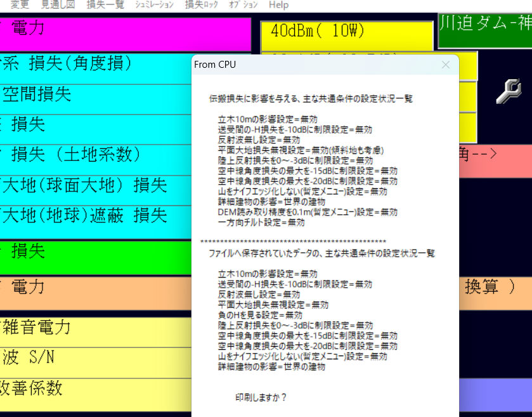Select the yellow 雑音電力 row
Screen dimensions: 532x417
(x=96, y=332)
